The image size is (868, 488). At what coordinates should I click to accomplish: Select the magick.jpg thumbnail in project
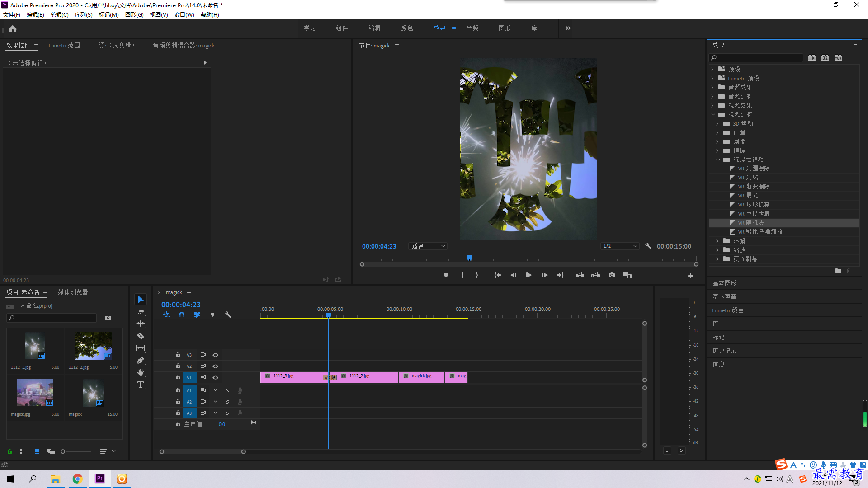(35, 393)
